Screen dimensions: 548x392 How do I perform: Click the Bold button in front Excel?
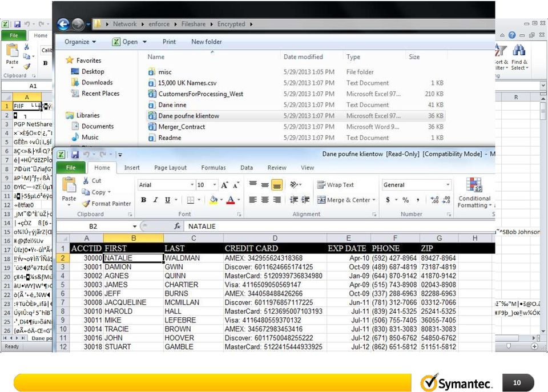point(143,200)
